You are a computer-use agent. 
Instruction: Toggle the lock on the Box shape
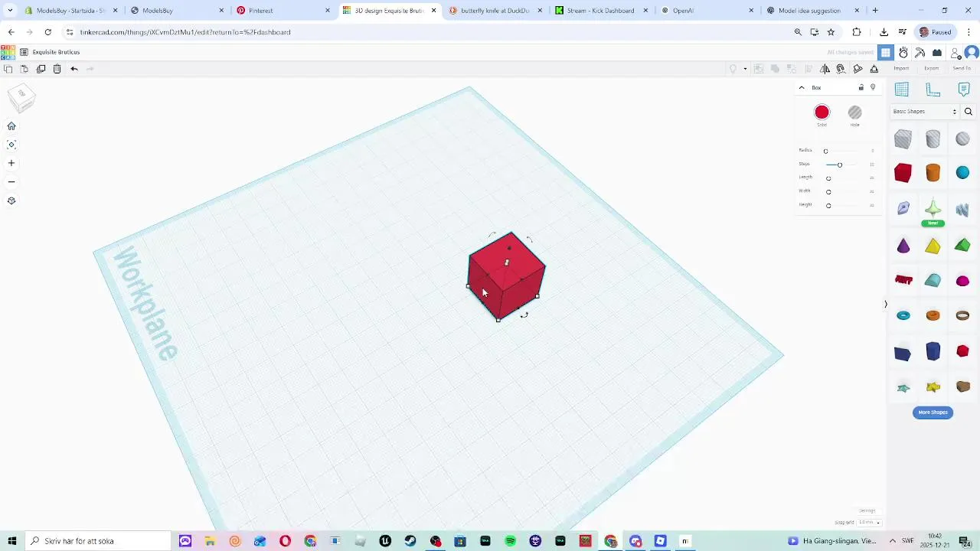click(861, 87)
